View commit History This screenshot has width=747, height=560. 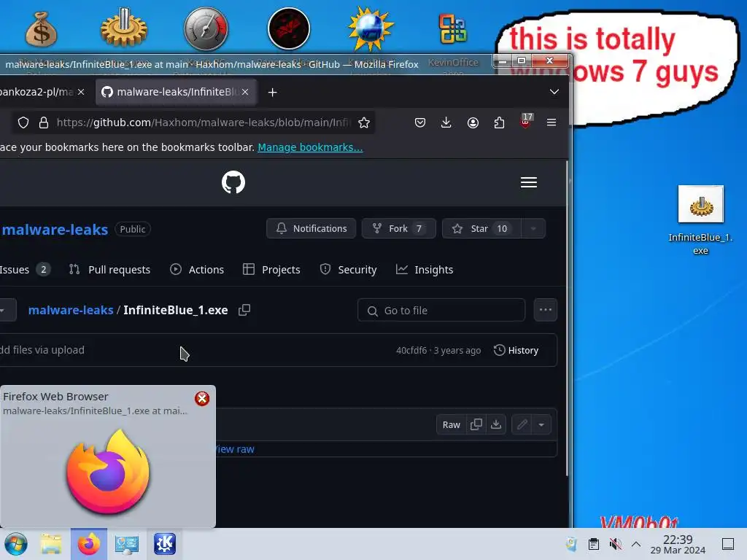(x=516, y=351)
